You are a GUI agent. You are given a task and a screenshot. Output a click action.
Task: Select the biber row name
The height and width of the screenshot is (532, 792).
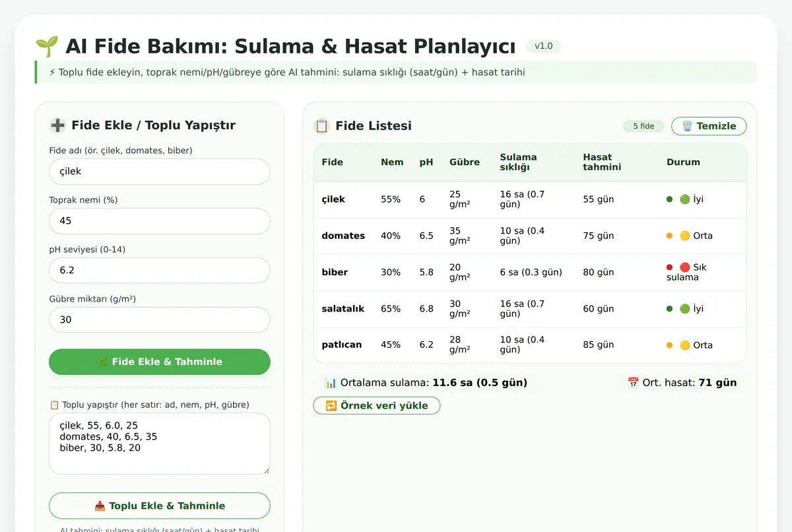click(x=335, y=272)
